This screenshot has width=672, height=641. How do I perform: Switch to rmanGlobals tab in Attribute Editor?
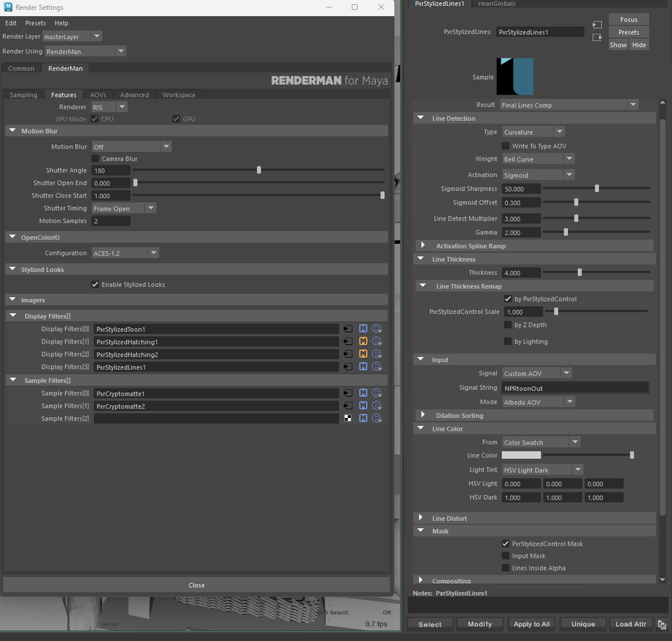497,4
